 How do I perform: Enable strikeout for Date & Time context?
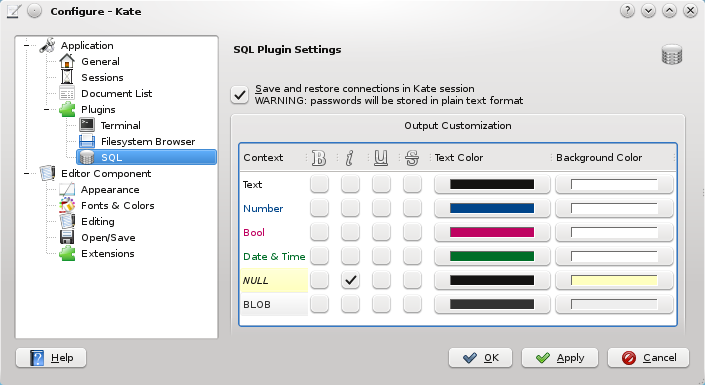(412, 256)
